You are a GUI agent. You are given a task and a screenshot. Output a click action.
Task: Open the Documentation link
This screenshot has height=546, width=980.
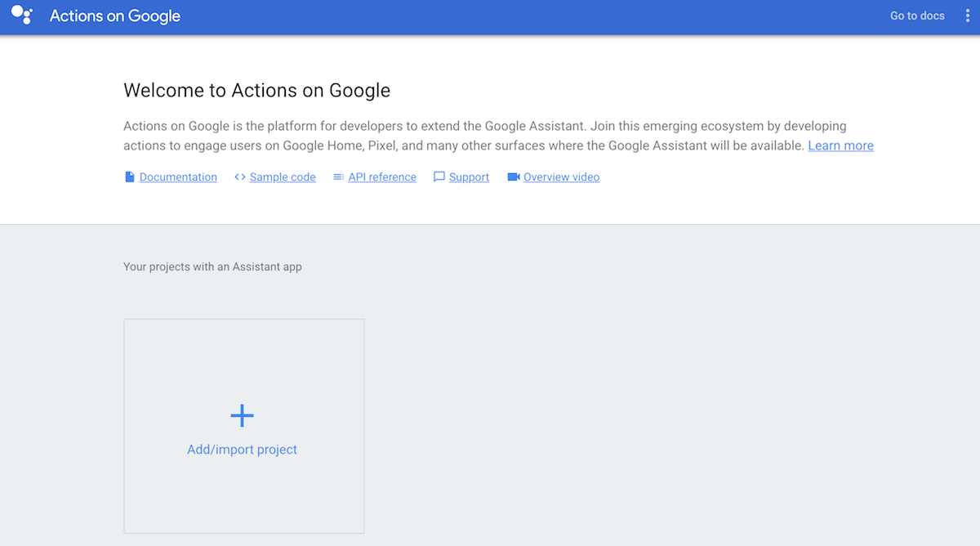coord(178,177)
